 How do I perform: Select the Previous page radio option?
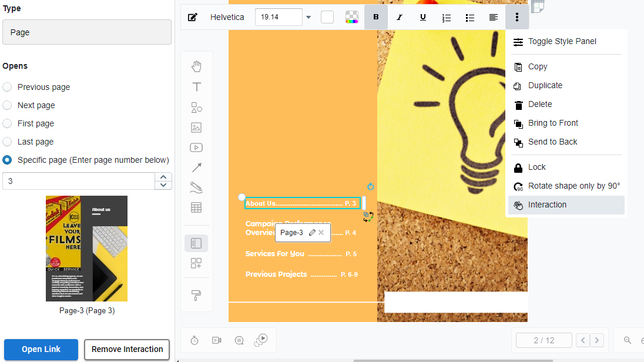[x=7, y=87]
